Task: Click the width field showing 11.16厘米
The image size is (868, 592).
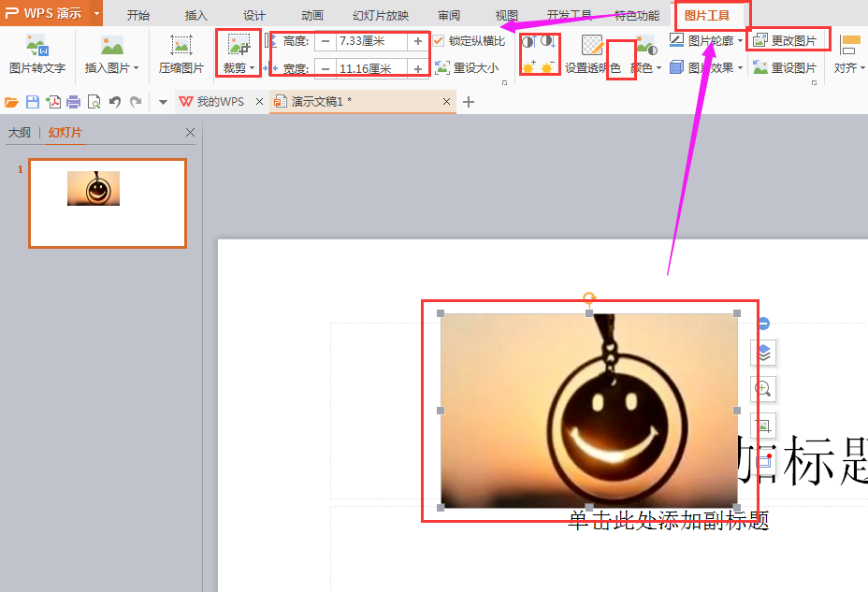Action: 371,68
